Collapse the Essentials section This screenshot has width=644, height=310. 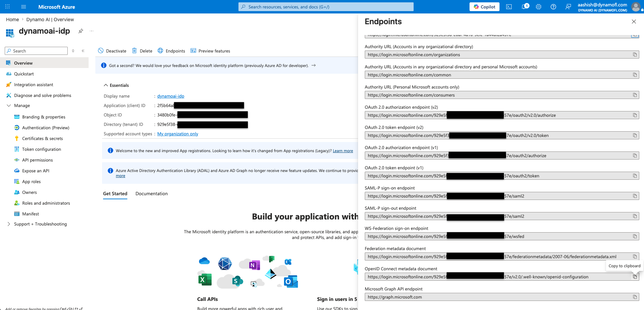click(x=106, y=85)
